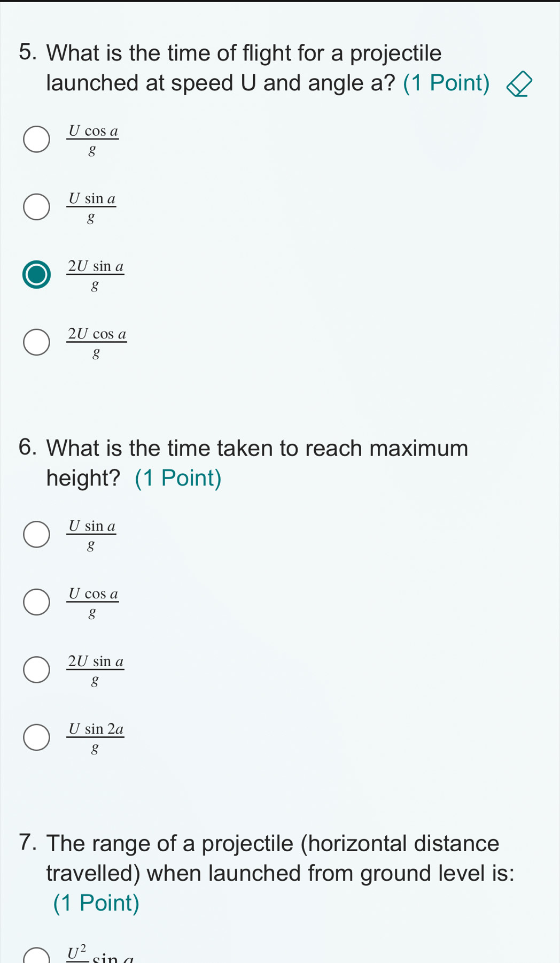Screen dimensions: 560x963
Task: Click question 5 time of flight text
Action: point(244,68)
